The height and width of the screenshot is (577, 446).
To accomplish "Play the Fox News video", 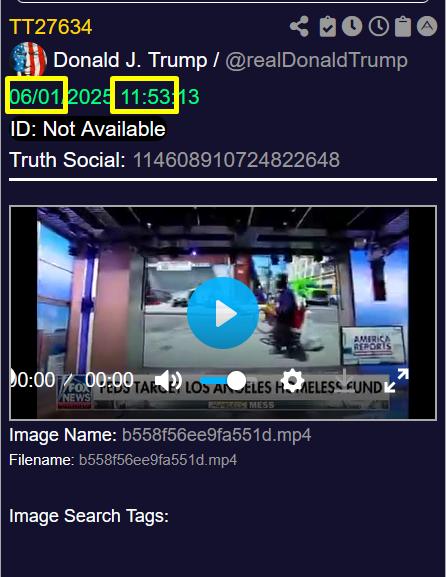I will (223, 313).
